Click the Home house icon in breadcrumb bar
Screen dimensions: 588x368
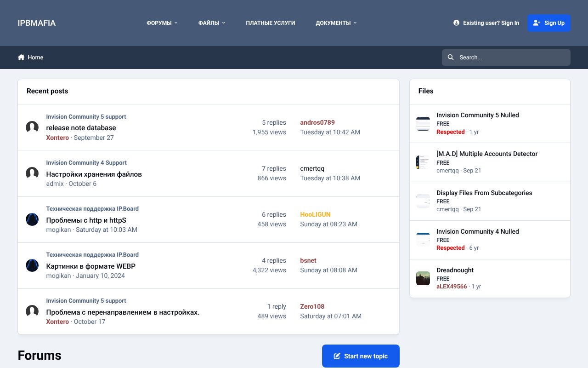pyautogui.click(x=21, y=57)
